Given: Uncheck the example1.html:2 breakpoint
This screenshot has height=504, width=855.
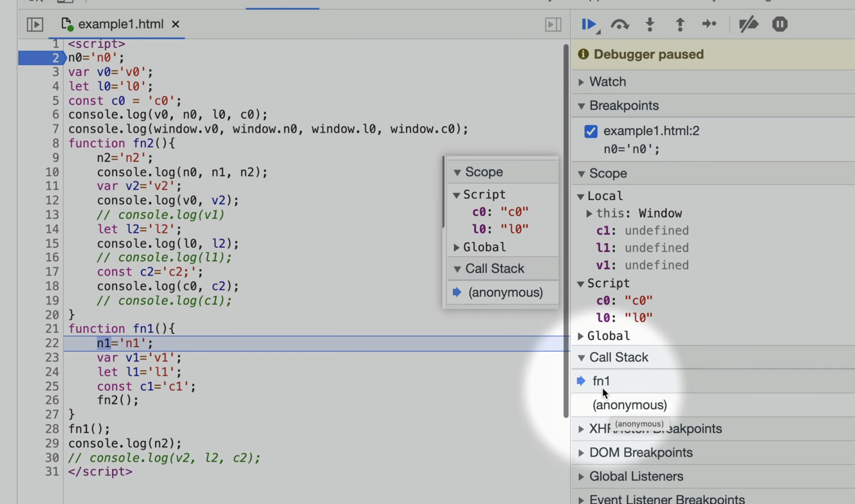Looking at the screenshot, I should click(591, 131).
